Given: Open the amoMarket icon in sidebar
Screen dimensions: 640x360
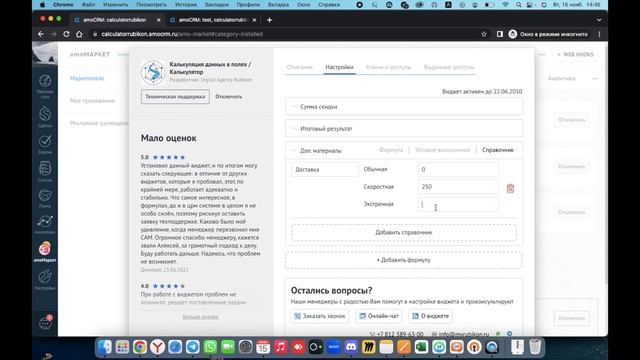Looking at the screenshot, I should [x=45, y=249].
